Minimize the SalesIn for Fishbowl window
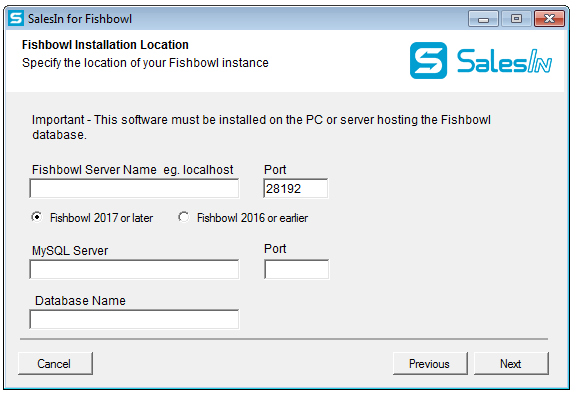 point(483,19)
